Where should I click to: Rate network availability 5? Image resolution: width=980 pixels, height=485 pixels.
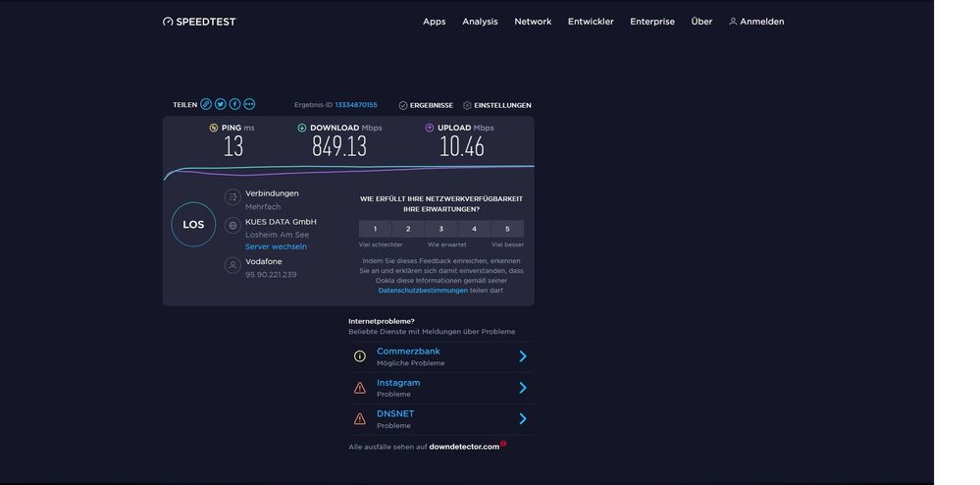tap(507, 229)
